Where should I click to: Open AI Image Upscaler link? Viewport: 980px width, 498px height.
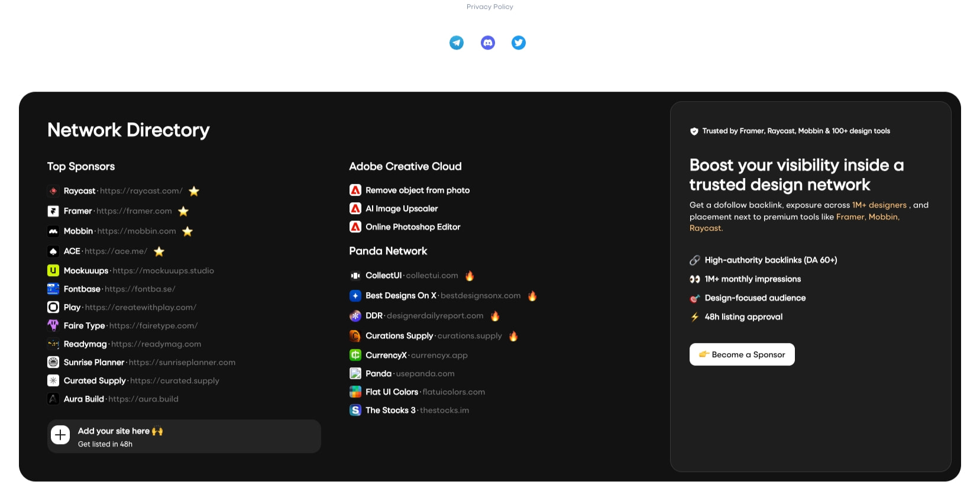(402, 208)
